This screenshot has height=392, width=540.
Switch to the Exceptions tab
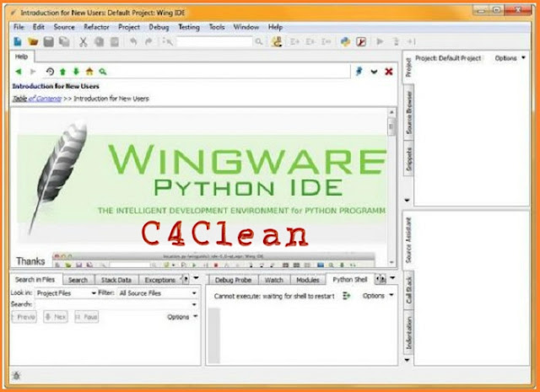[x=159, y=280]
